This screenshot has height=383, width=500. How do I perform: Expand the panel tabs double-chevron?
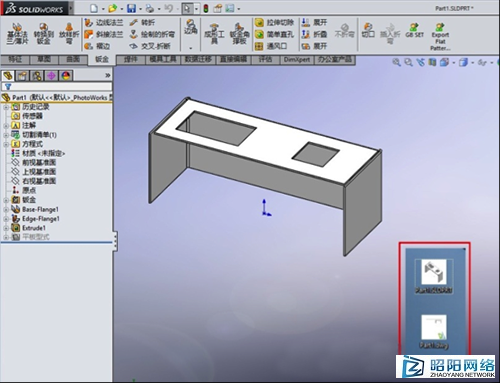pos(108,76)
